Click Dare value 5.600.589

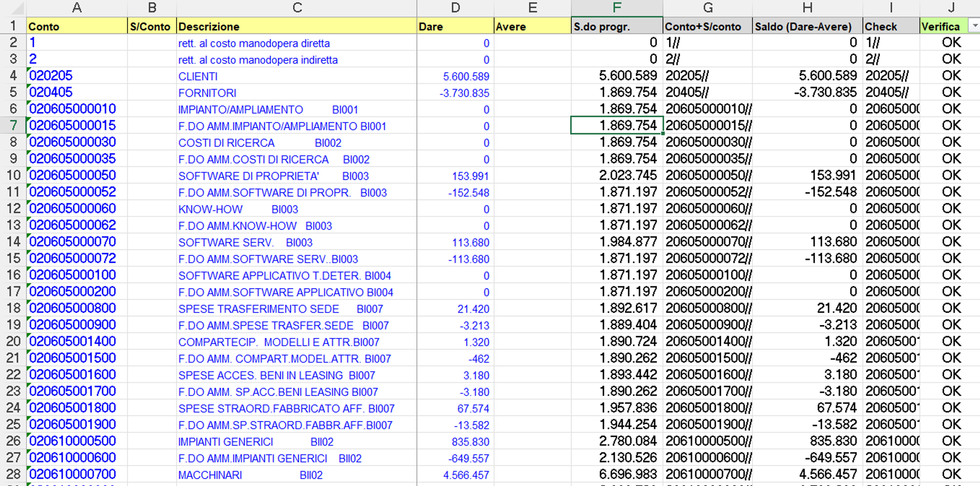(455, 76)
